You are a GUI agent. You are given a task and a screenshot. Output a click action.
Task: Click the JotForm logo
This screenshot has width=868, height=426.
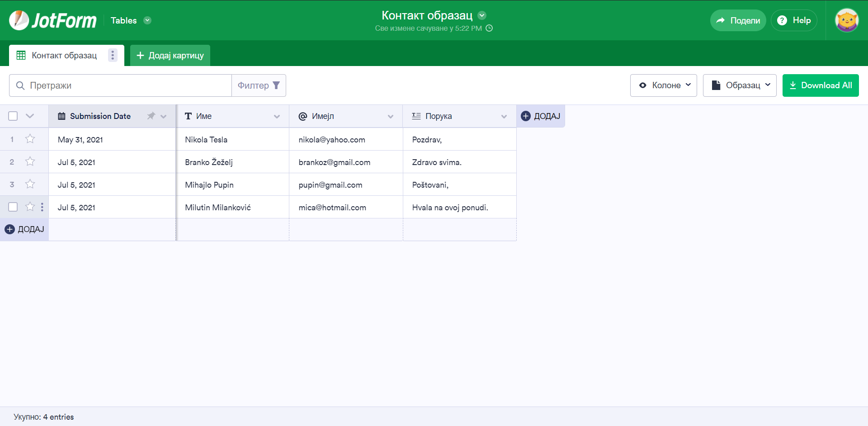(x=53, y=20)
